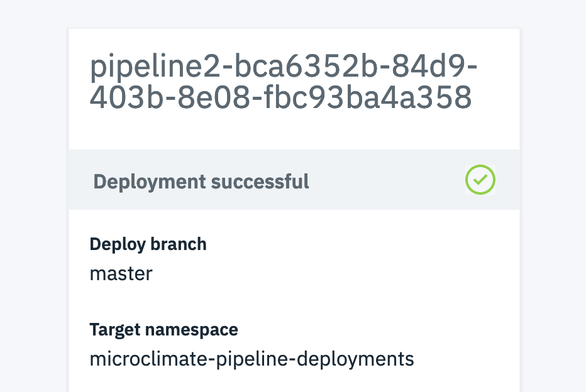Click the Deployment successful status text
This screenshot has height=392, width=586.
click(x=201, y=182)
